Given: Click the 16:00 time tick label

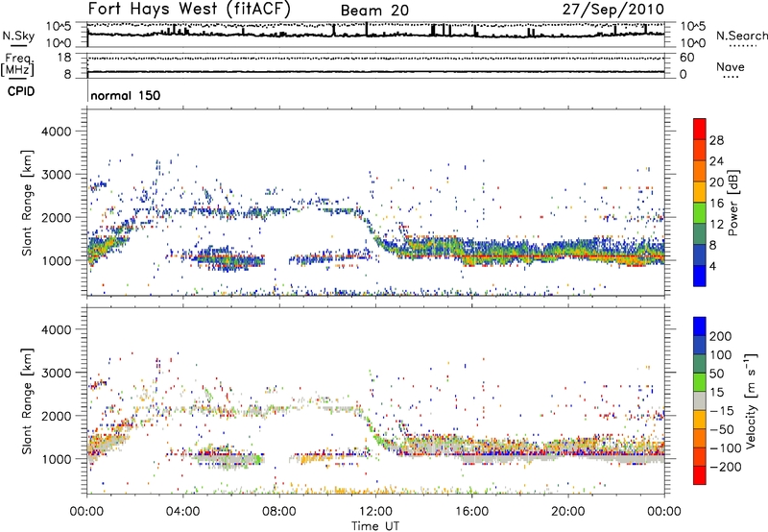Looking at the screenshot, I should click(471, 512).
